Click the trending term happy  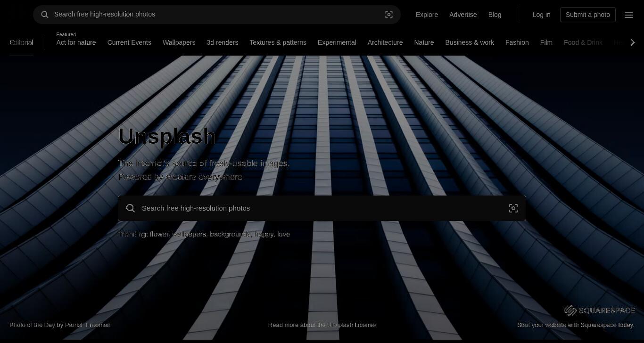[264, 234]
